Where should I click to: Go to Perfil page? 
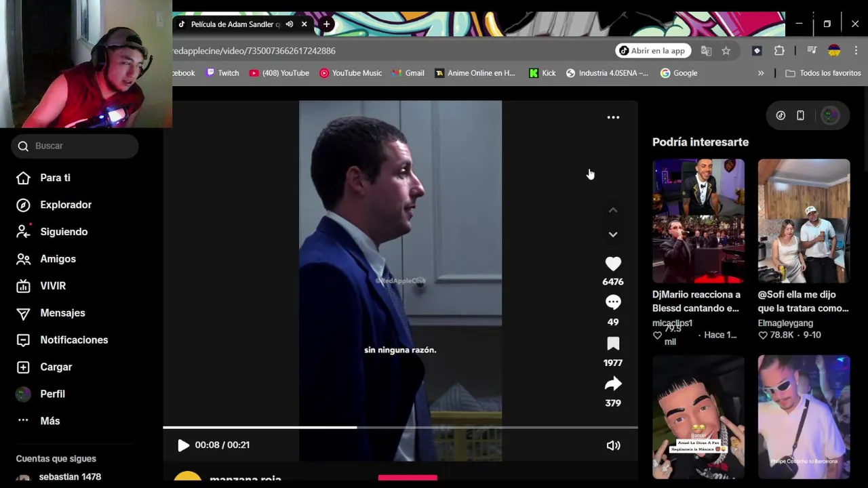(52, 394)
